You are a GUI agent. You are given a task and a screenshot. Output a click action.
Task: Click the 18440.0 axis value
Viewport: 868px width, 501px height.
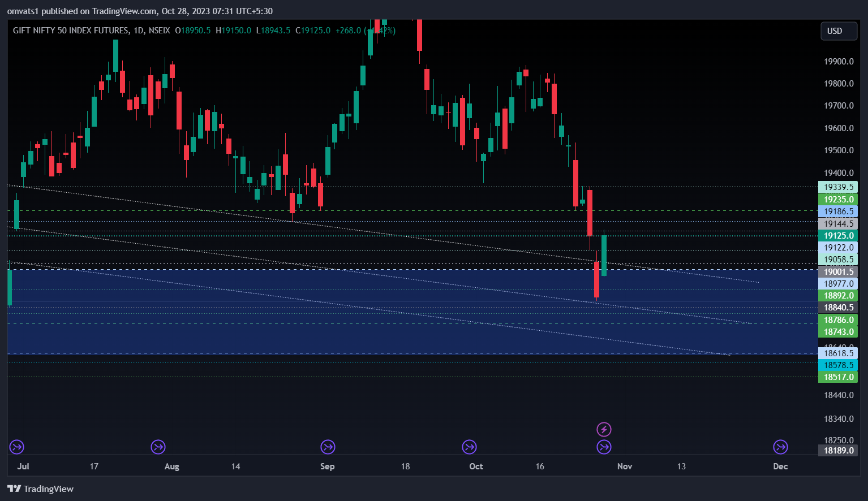(x=839, y=395)
